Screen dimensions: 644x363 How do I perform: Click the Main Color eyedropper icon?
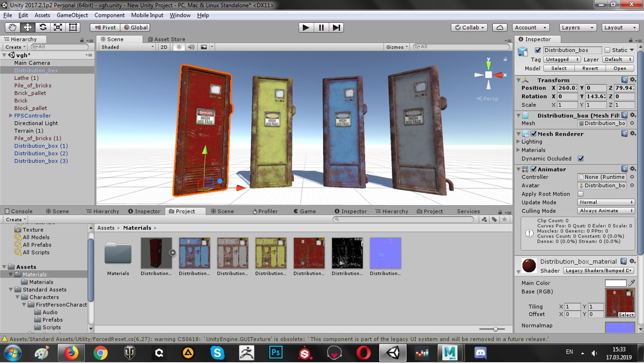click(632, 283)
